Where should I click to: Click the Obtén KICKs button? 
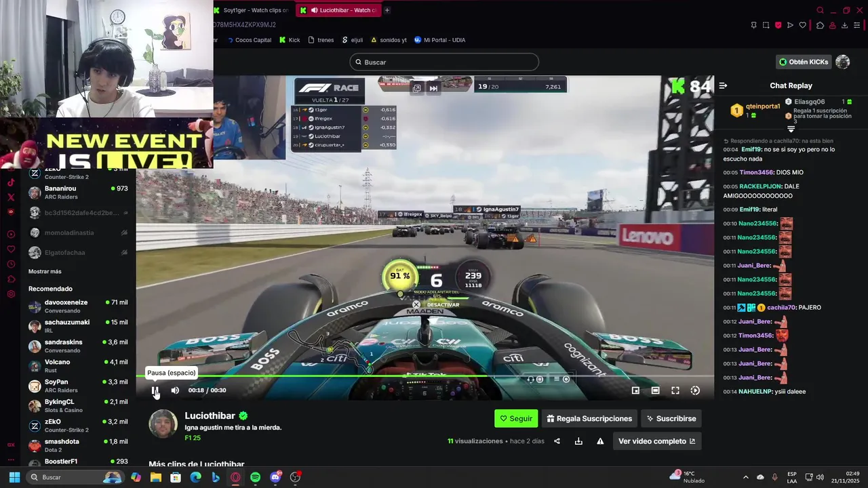point(804,62)
